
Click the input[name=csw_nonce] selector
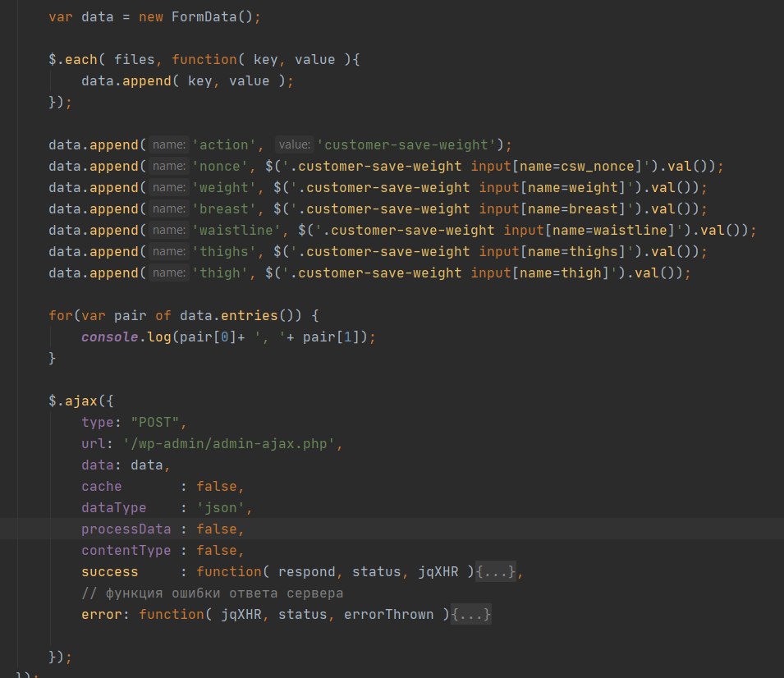coord(556,166)
